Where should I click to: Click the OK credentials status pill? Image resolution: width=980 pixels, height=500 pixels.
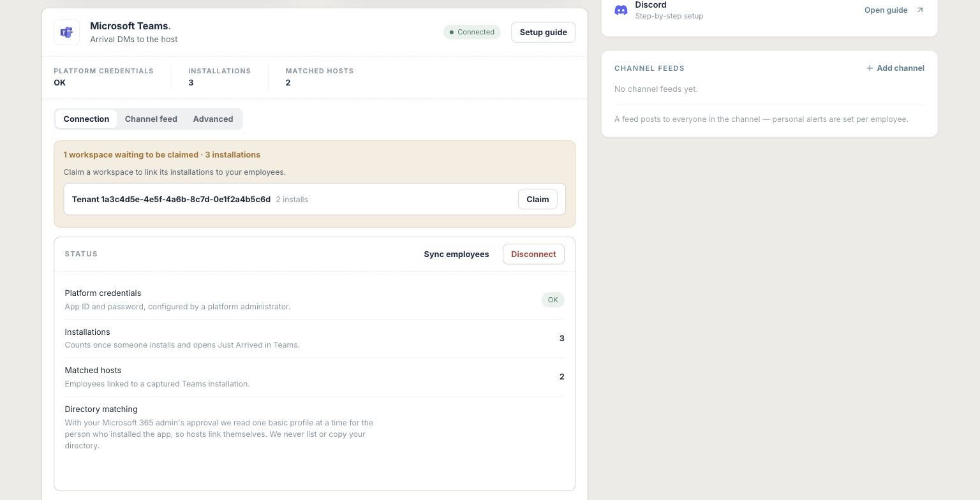click(x=553, y=300)
